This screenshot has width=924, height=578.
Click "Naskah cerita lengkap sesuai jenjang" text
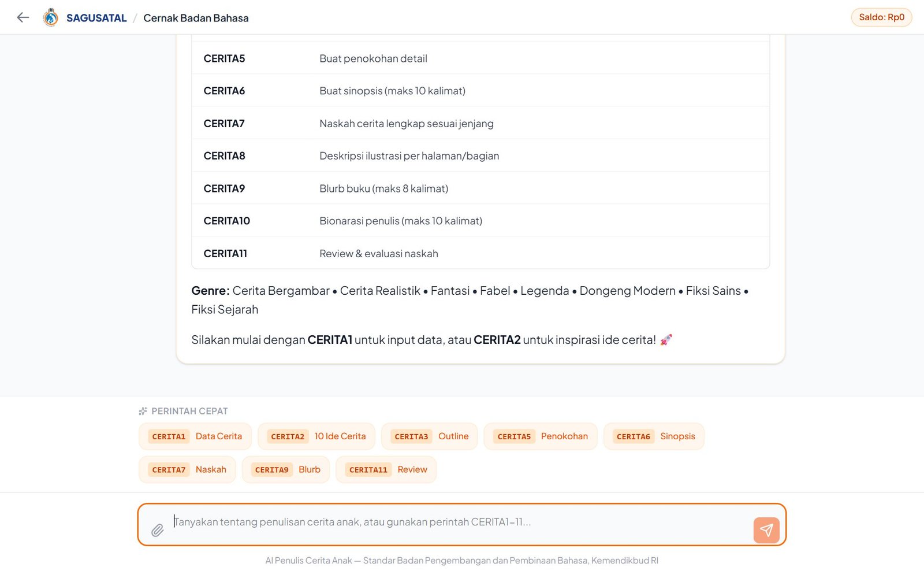click(x=407, y=124)
